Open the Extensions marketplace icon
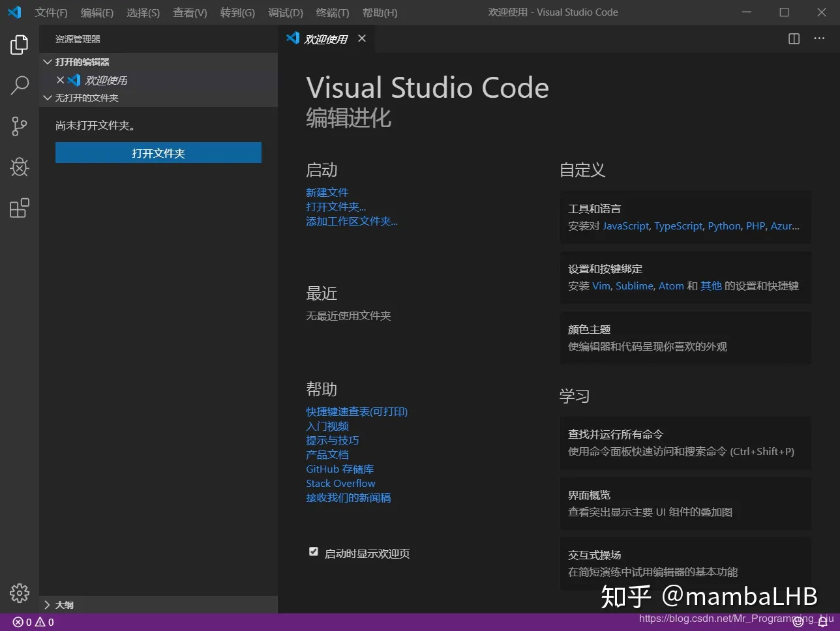The image size is (840, 631). pyautogui.click(x=19, y=207)
